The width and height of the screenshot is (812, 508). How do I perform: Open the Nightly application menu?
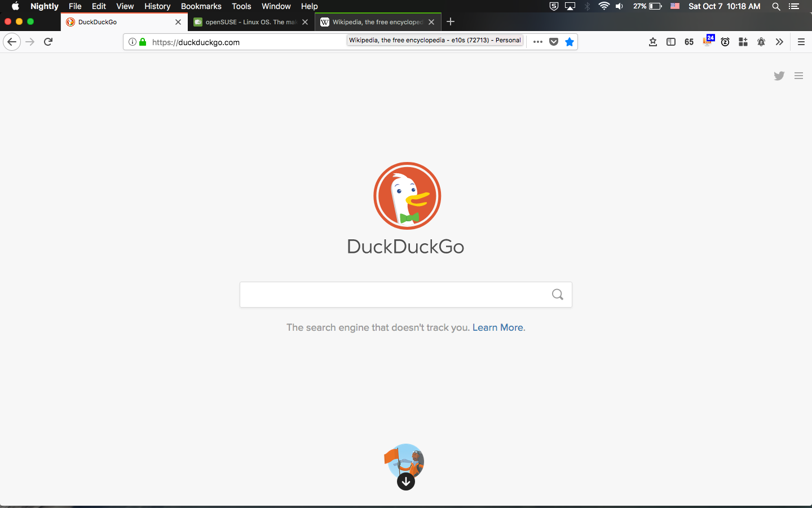pyautogui.click(x=45, y=6)
